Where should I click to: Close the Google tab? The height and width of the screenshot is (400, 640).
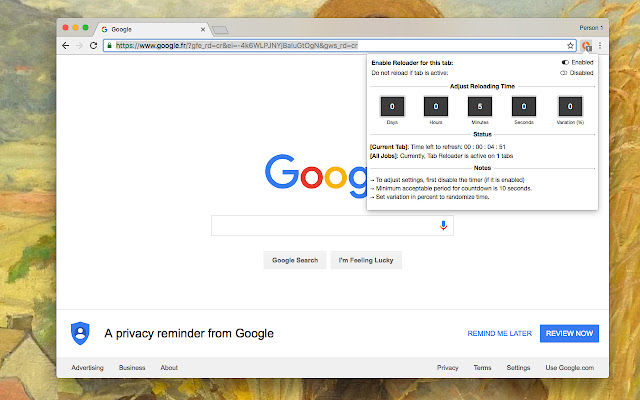coord(203,29)
